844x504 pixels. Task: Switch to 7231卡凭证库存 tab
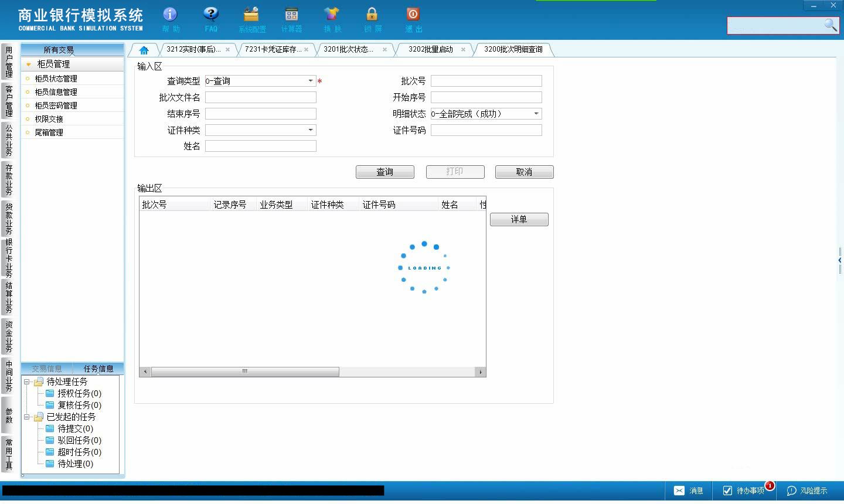[273, 50]
